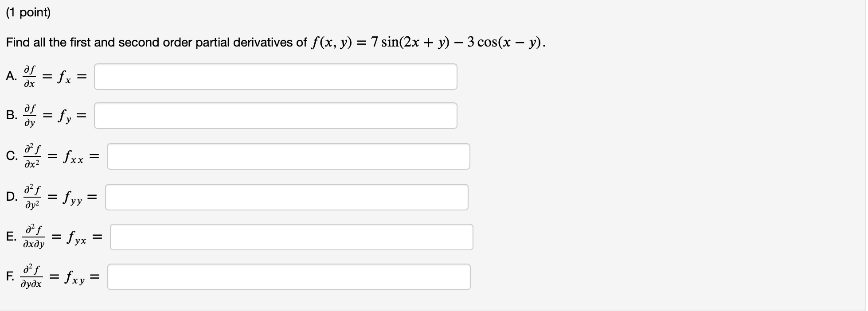
Task: Click the input field for fy answer
Action: 275,116
